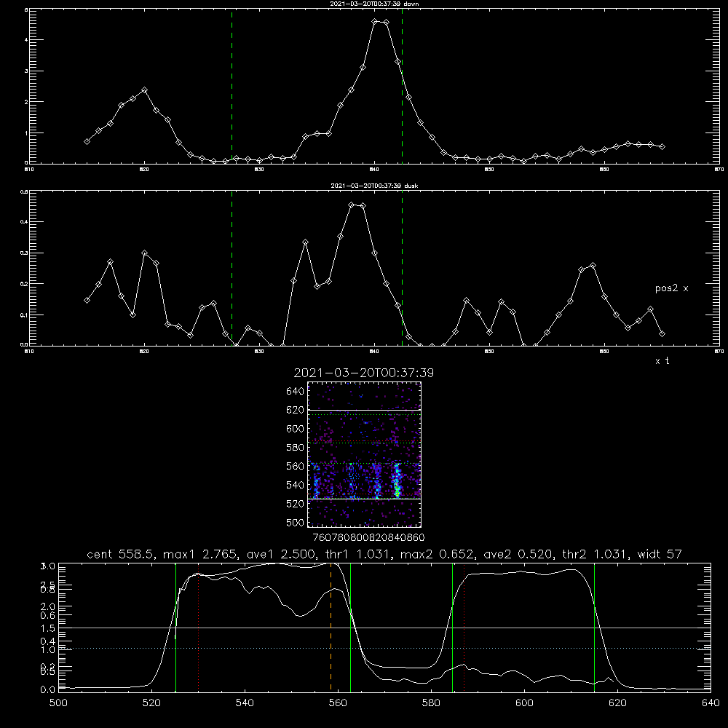
Task: Click the upper white horizontal line in the spectrogram
Action: 365,411
